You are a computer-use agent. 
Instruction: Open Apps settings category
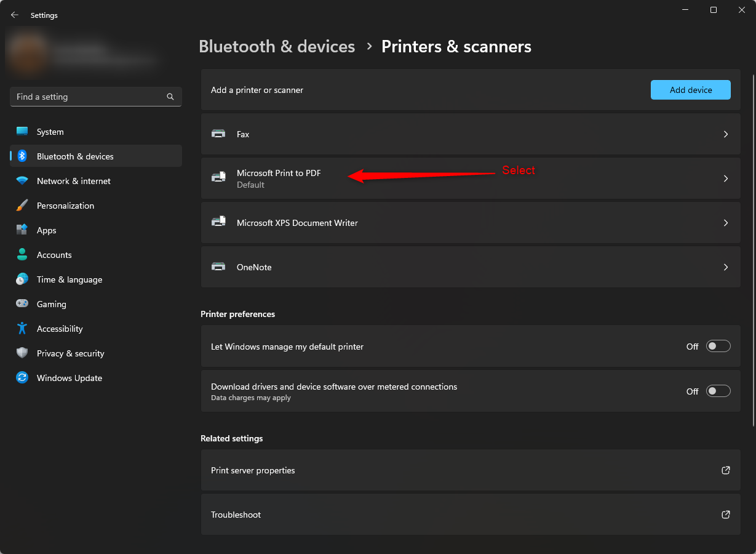coord(96,230)
